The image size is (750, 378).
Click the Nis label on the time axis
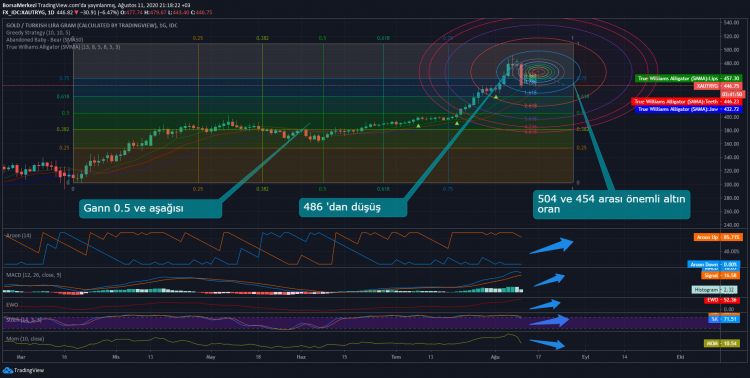115,357
